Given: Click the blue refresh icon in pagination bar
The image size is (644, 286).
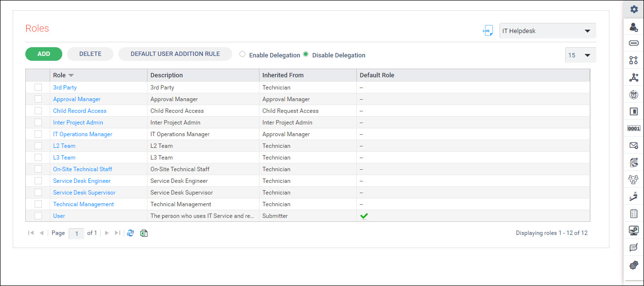Looking at the screenshot, I should point(130,233).
